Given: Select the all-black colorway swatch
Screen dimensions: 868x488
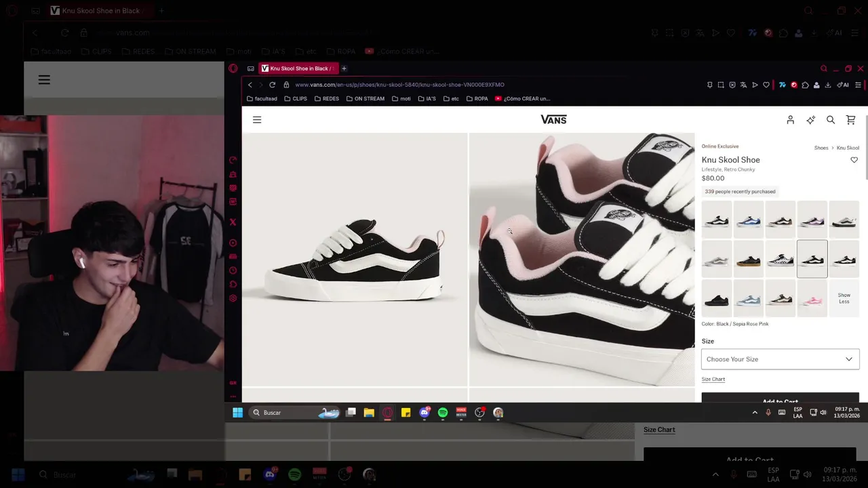Looking at the screenshot, I should [x=716, y=298].
